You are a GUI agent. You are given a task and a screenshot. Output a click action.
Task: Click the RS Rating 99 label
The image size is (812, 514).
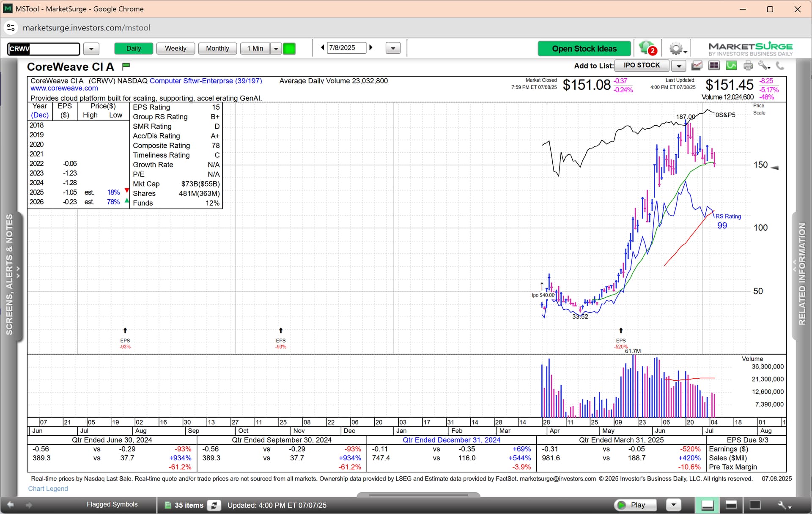pos(728,221)
